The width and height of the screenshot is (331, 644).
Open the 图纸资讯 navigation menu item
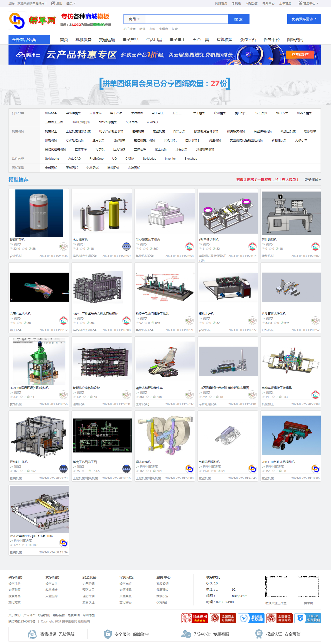point(295,40)
